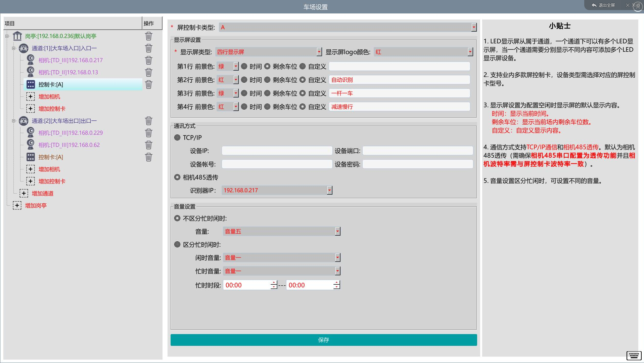Click 增加岗亭 link
Screen dimensions: 644x363
(x=36, y=205)
